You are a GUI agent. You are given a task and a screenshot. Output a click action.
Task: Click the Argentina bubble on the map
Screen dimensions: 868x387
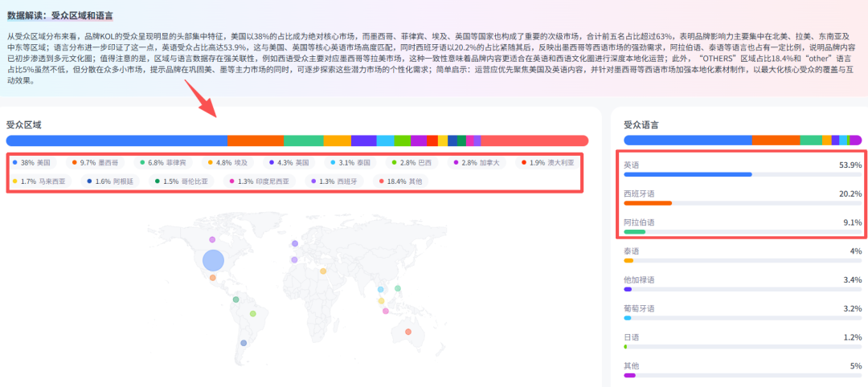coord(243,343)
